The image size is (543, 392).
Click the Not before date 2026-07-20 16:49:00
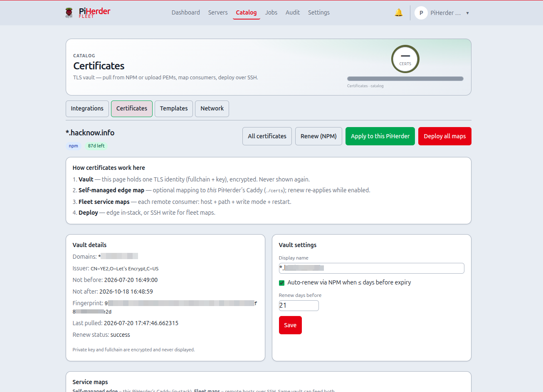(x=131, y=280)
